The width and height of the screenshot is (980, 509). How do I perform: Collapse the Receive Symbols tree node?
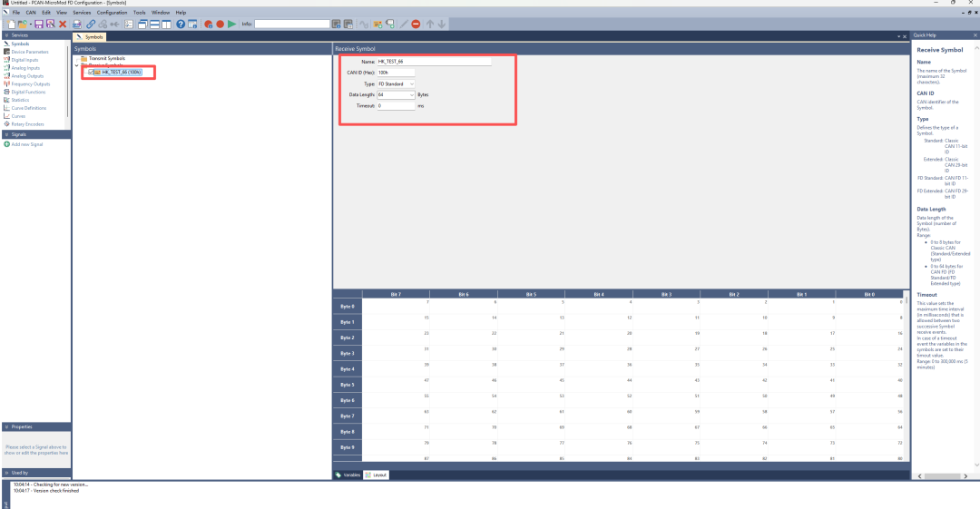click(76, 65)
